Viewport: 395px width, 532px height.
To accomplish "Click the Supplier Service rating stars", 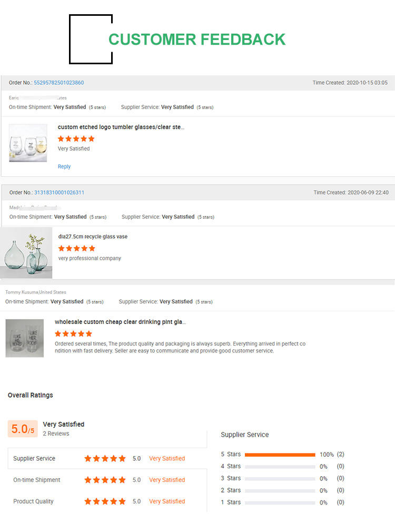I will click(x=105, y=459).
